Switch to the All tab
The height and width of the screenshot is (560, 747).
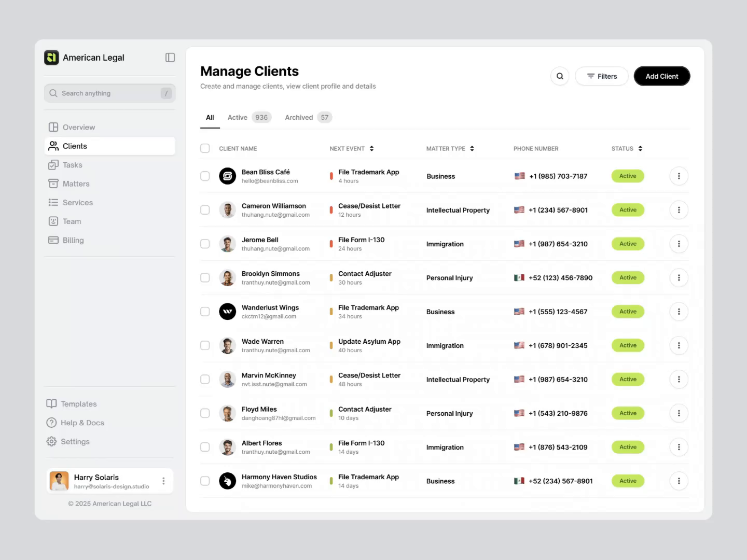click(210, 118)
